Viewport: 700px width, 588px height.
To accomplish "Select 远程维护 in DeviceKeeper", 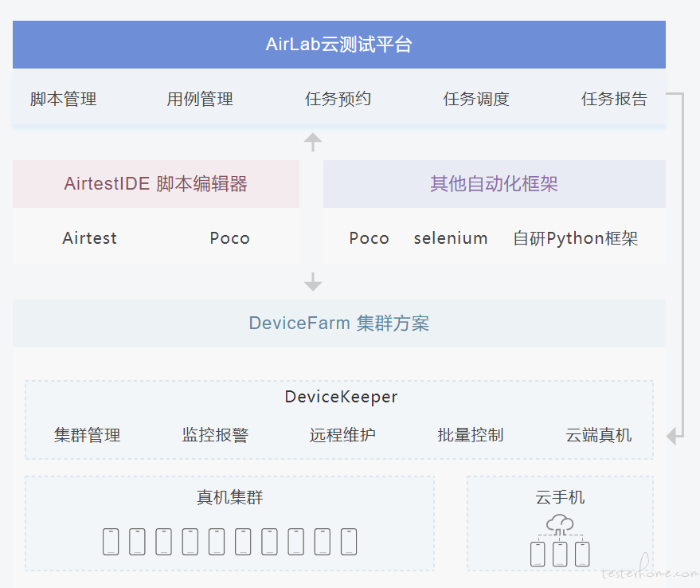I will 342,435.
